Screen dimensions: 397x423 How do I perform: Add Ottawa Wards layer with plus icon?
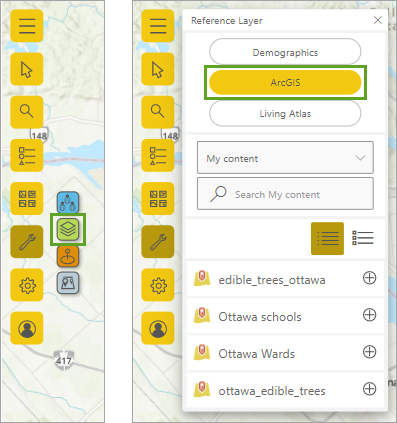[x=369, y=352]
